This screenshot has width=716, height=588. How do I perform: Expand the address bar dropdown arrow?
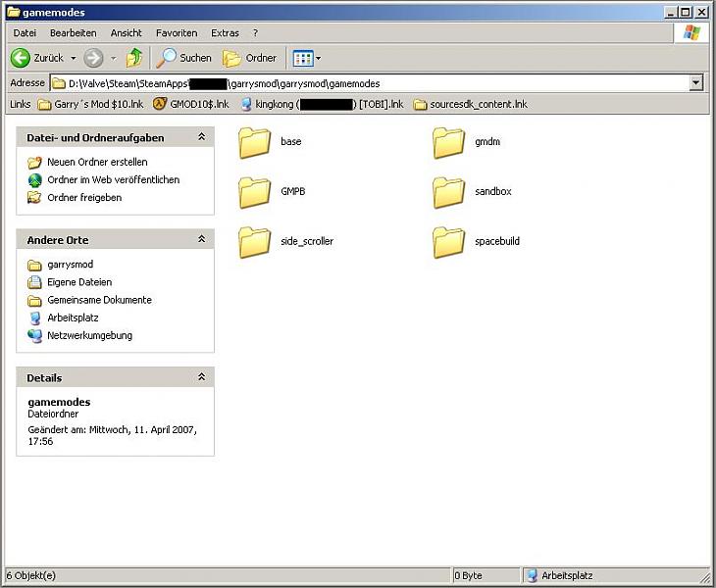pos(695,83)
